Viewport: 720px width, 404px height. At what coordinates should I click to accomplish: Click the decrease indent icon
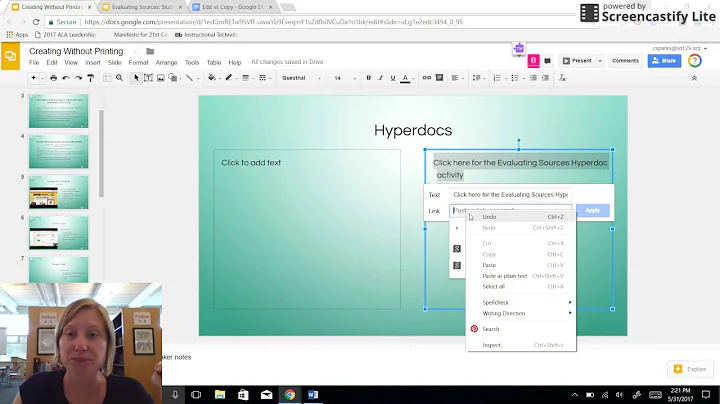pos(533,78)
